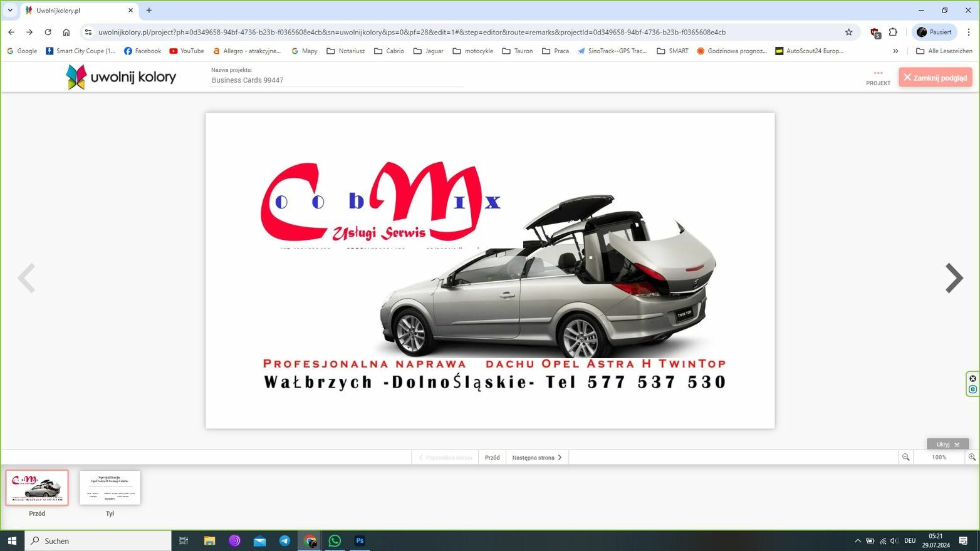Open volume control in system tray

pyautogui.click(x=894, y=540)
